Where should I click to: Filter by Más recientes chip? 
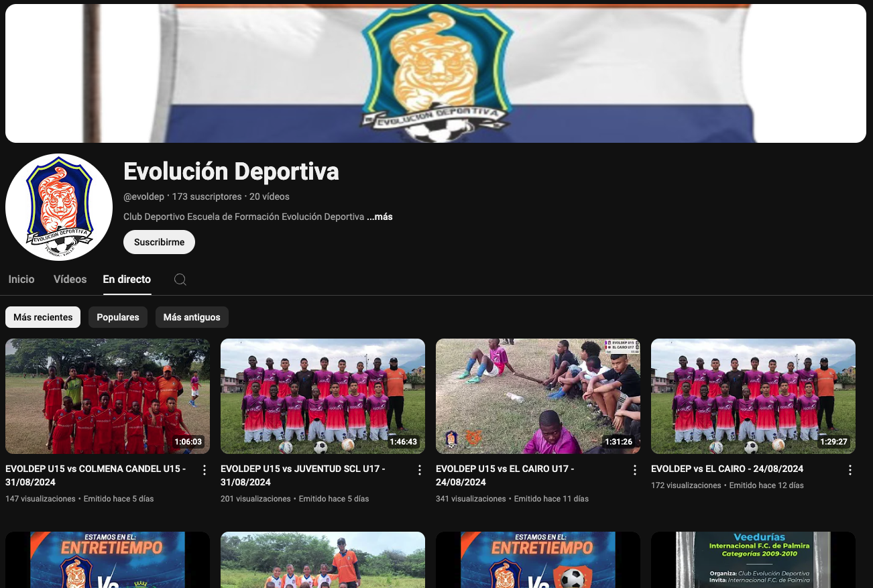(x=43, y=317)
